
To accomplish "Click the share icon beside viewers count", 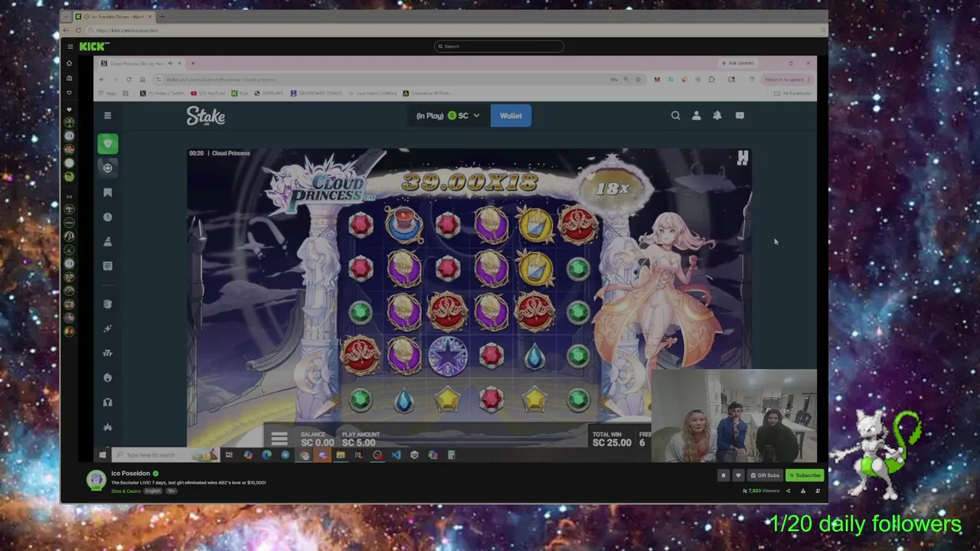I will coord(788,491).
